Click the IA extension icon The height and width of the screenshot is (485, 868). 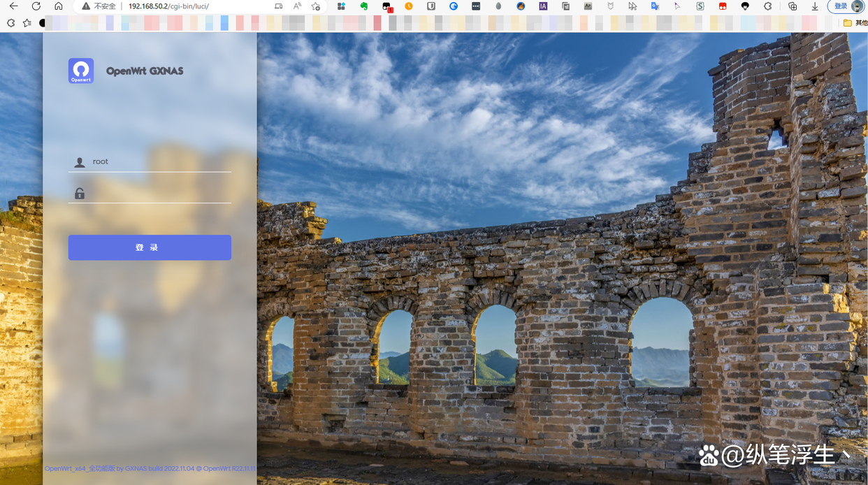(543, 6)
